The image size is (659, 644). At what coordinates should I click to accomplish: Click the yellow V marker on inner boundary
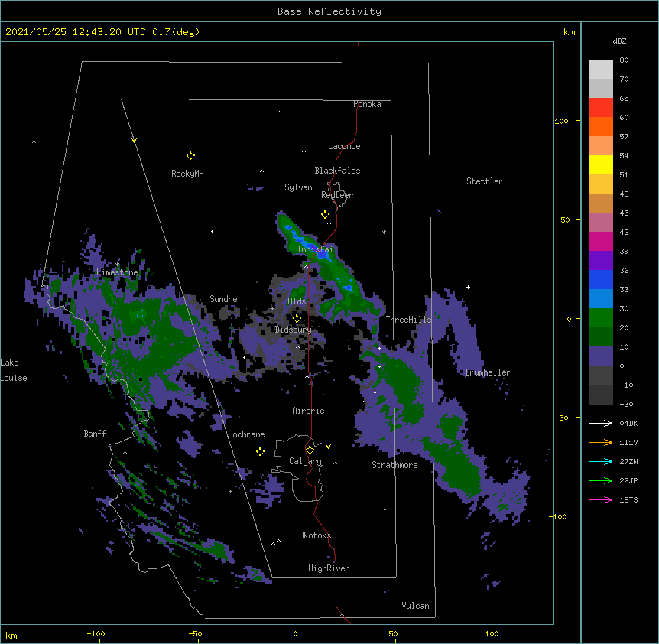pos(134,141)
